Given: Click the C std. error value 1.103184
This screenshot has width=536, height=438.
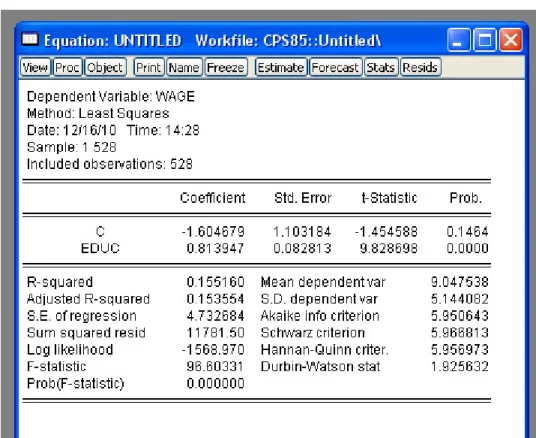Looking at the screenshot, I should tap(302, 232).
